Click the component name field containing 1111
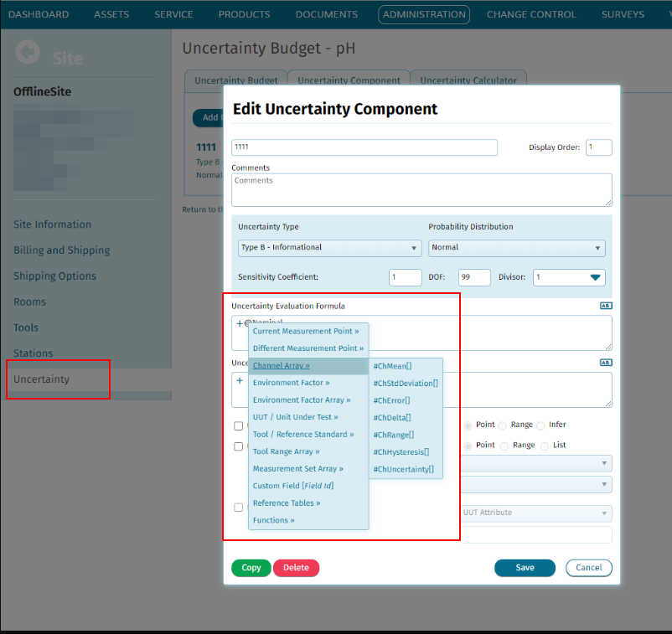 [364, 147]
